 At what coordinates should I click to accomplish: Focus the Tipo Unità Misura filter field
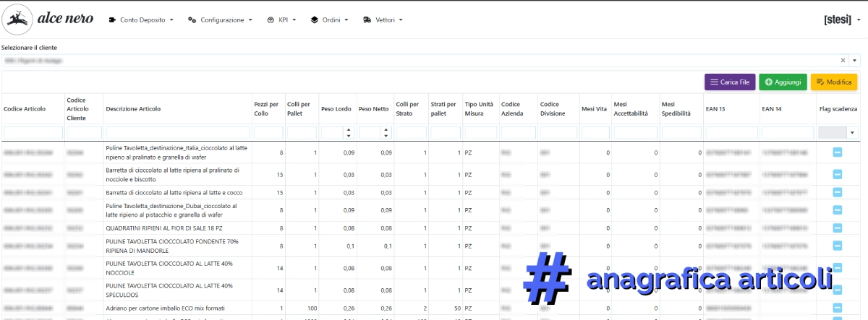coord(481,133)
